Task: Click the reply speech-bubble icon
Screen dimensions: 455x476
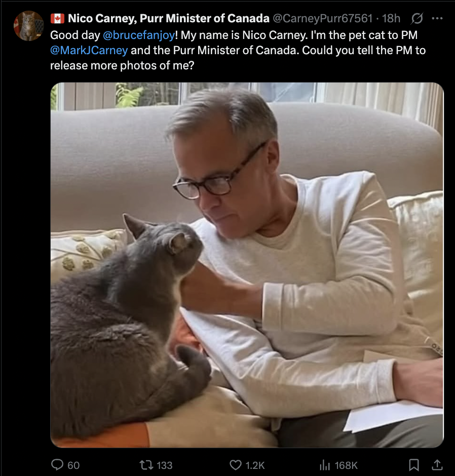Action: [57, 465]
